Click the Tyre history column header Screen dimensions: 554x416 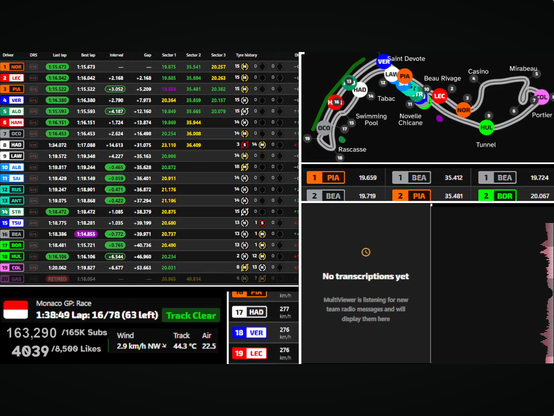click(247, 55)
